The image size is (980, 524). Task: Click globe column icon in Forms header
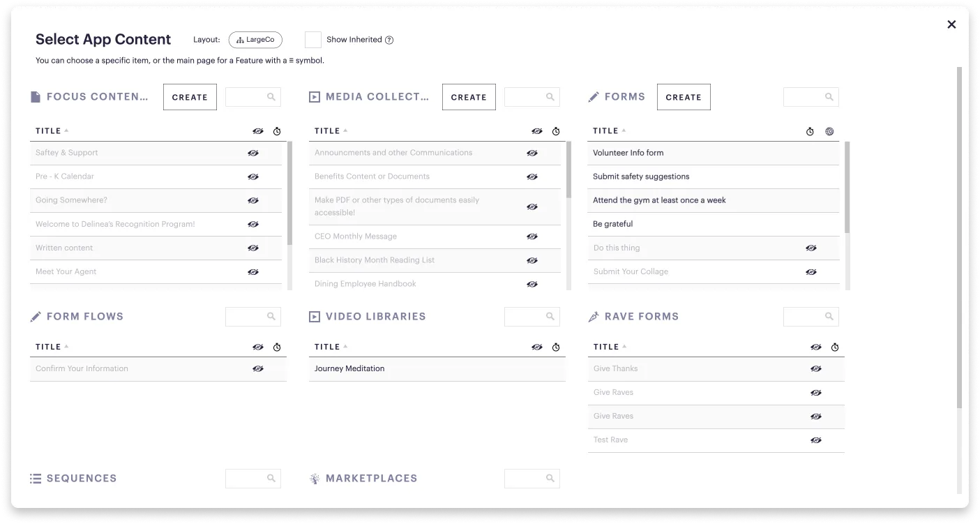tap(829, 131)
